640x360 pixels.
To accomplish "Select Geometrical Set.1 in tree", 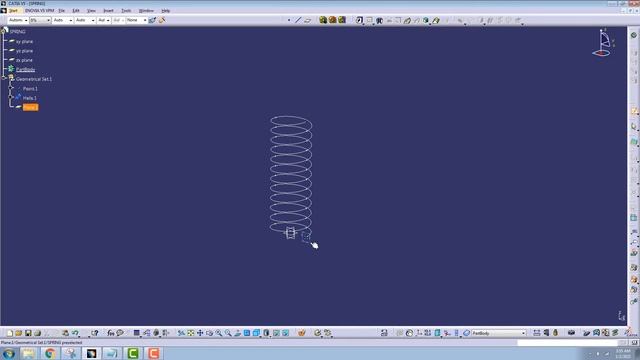I will tap(34, 79).
